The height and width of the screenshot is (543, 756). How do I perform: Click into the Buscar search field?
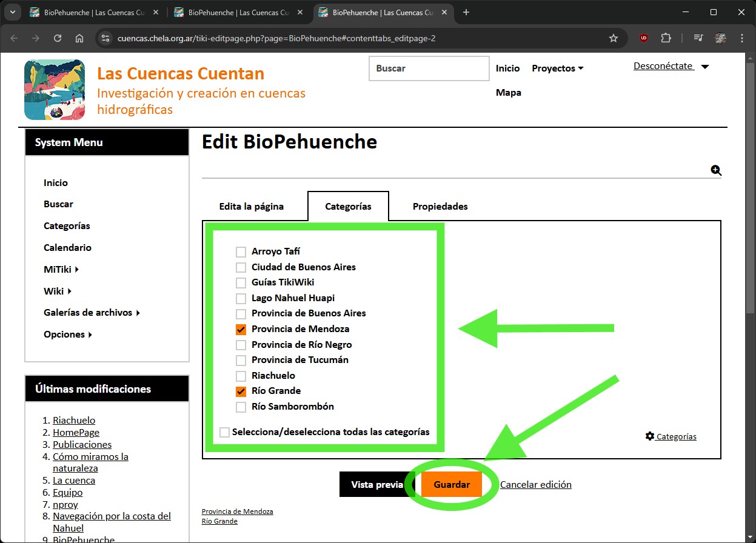click(429, 68)
